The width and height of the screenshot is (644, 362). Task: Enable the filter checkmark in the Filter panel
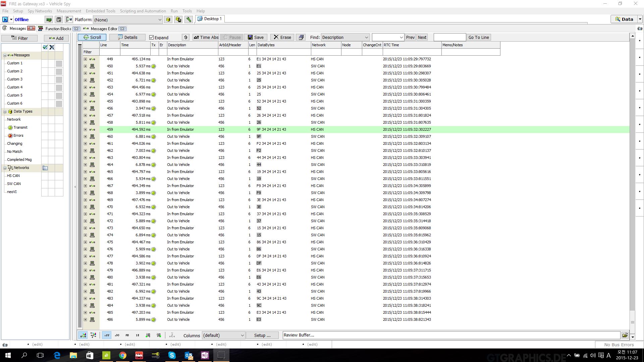click(x=45, y=47)
